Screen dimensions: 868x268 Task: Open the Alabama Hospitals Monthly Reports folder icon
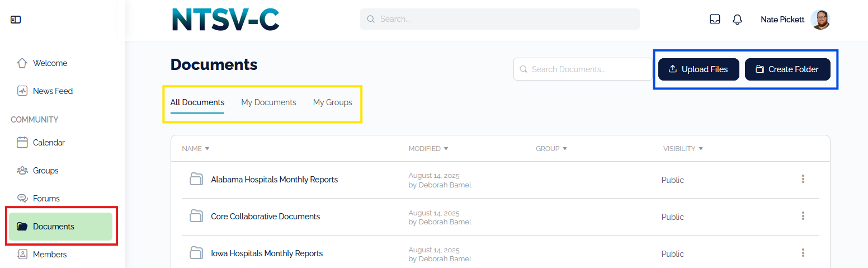pos(196,180)
